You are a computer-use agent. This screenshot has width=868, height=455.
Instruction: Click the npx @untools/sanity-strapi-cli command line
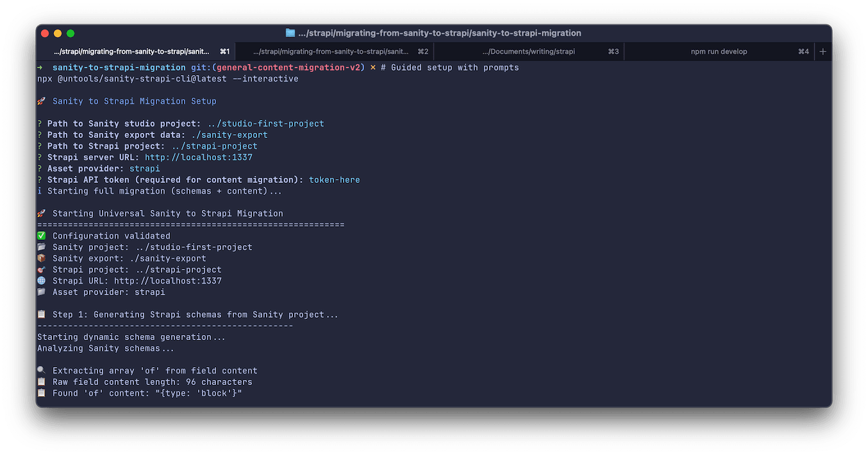click(x=168, y=79)
